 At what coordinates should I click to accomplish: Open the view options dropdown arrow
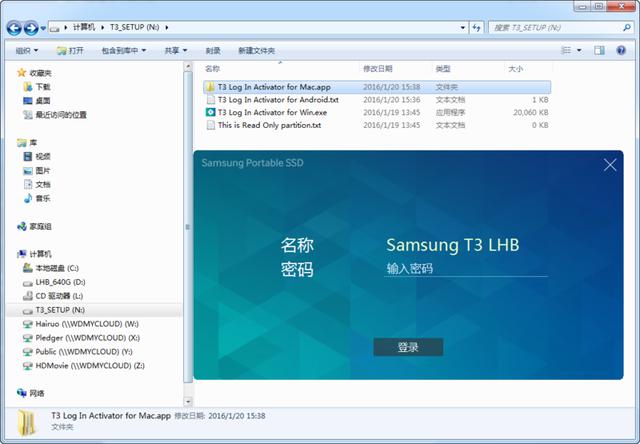(x=579, y=51)
